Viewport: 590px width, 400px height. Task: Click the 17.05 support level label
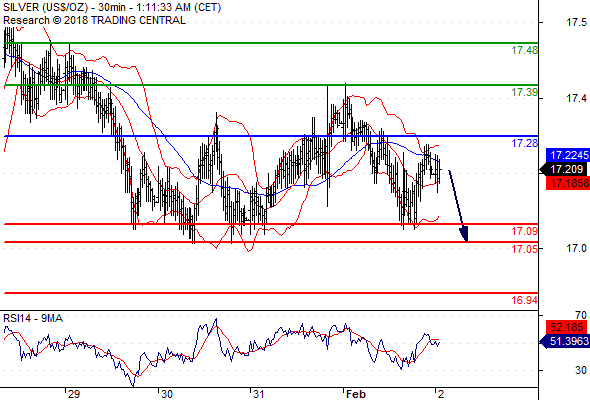click(x=525, y=249)
